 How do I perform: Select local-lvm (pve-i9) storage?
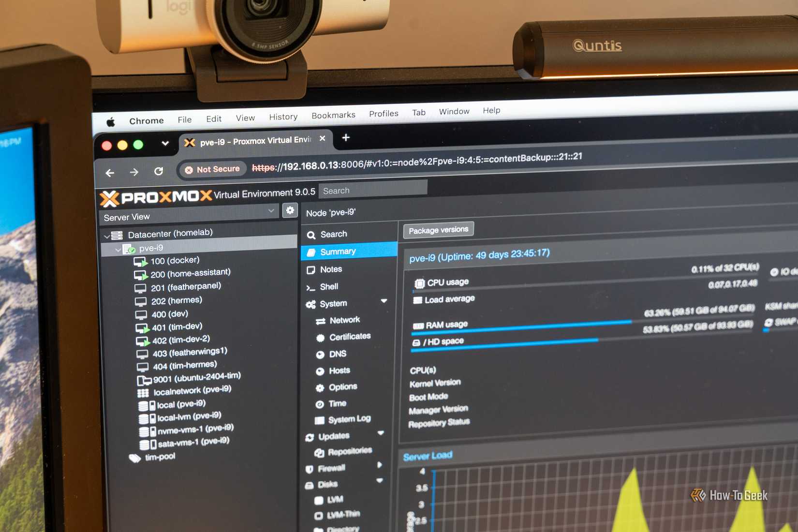tap(180, 416)
